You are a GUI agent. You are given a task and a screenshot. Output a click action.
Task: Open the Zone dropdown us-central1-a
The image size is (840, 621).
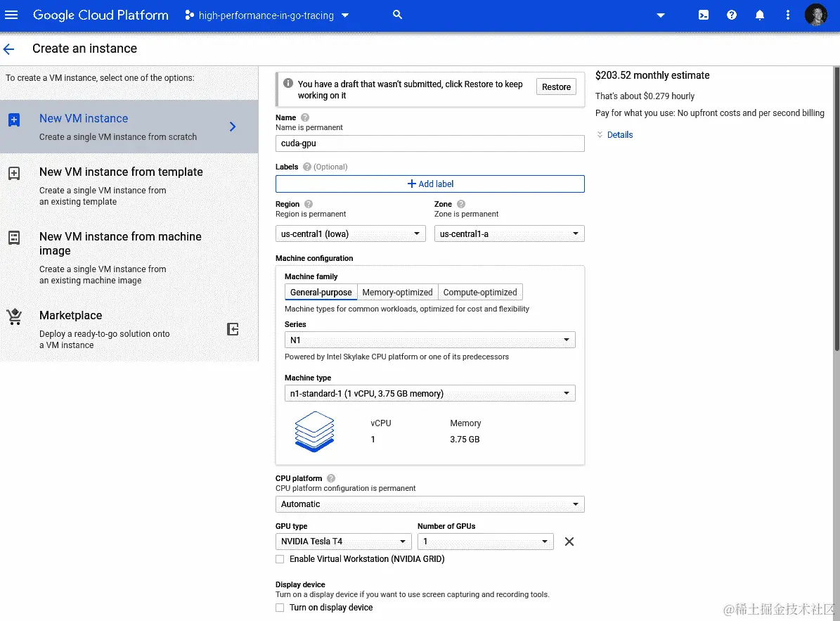click(x=509, y=233)
